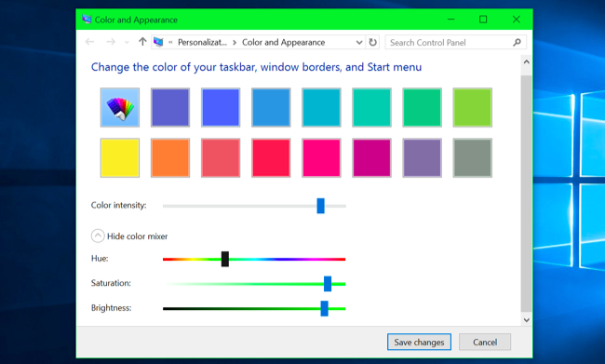605x364 pixels.
Task: Click the Hue slider black handle
Action: click(x=225, y=259)
